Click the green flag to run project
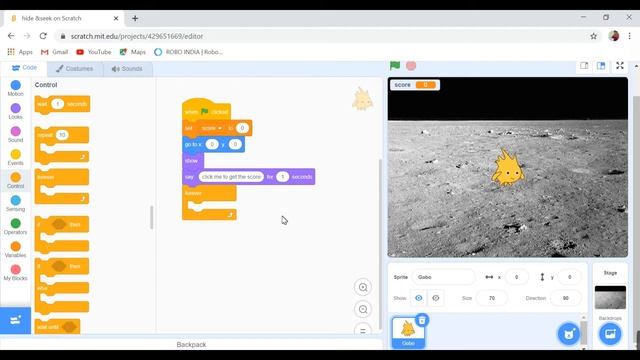This screenshot has width=640, height=360. click(395, 66)
